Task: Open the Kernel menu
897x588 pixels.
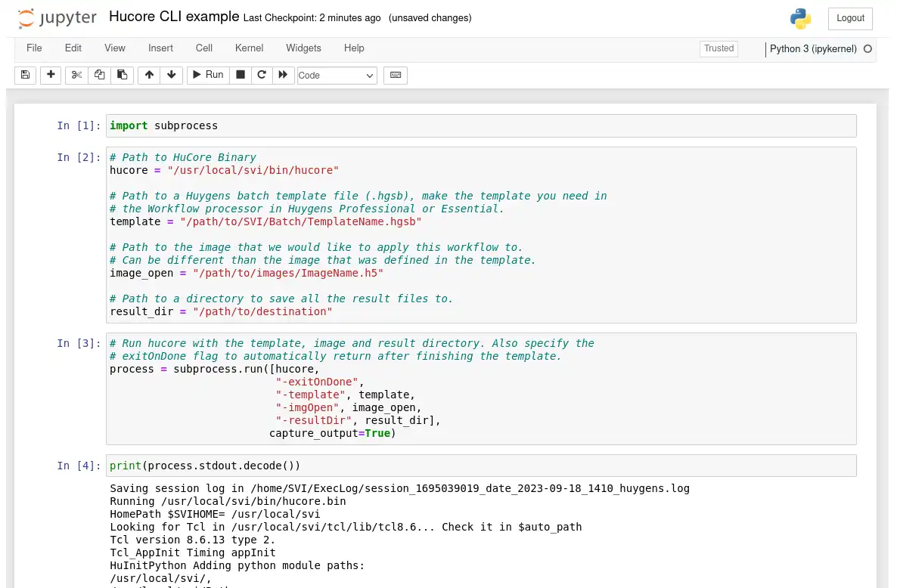Action: click(x=249, y=48)
